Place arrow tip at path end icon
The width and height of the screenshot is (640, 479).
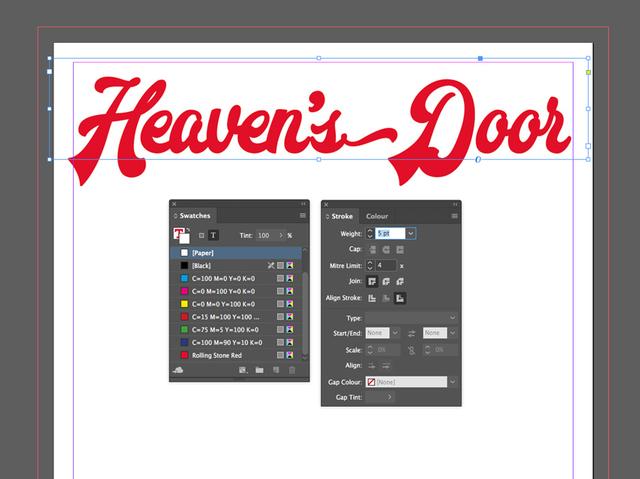click(386, 365)
